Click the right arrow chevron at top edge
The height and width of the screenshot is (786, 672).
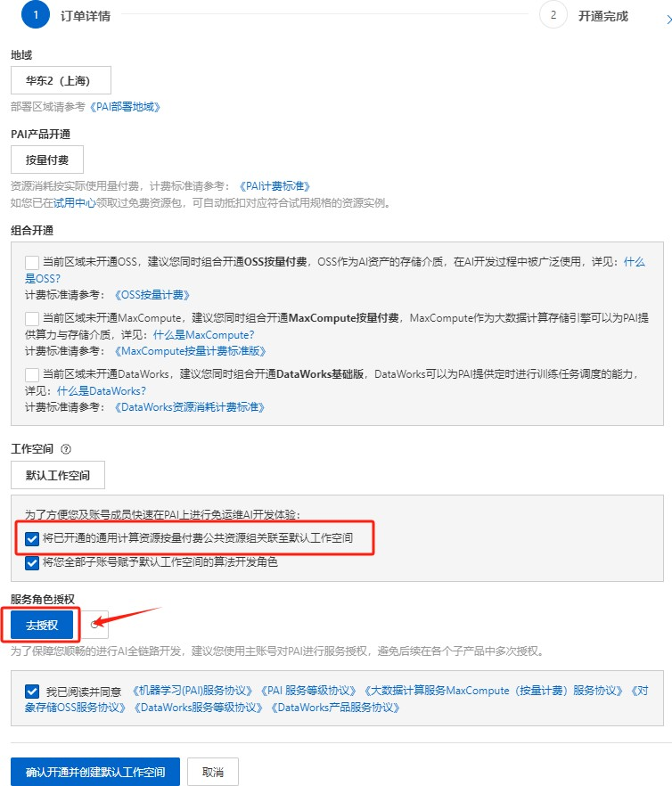(x=668, y=20)
